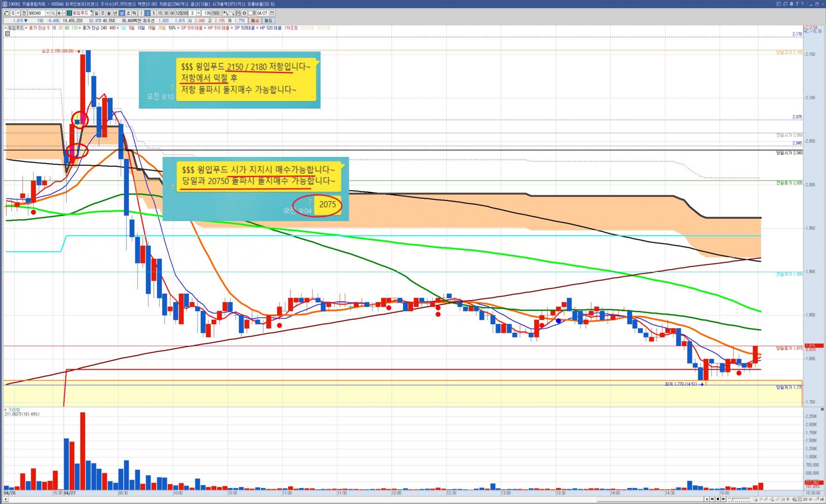Viewport: 826px width, 504px height.
Task: Click the speaker sound icon
Action: coord(59,13)
